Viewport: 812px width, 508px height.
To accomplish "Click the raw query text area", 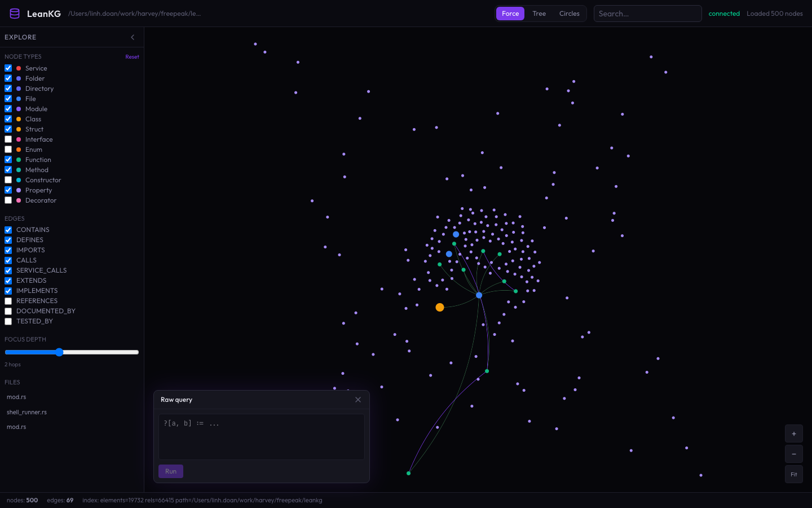I will tap(262, 437).
